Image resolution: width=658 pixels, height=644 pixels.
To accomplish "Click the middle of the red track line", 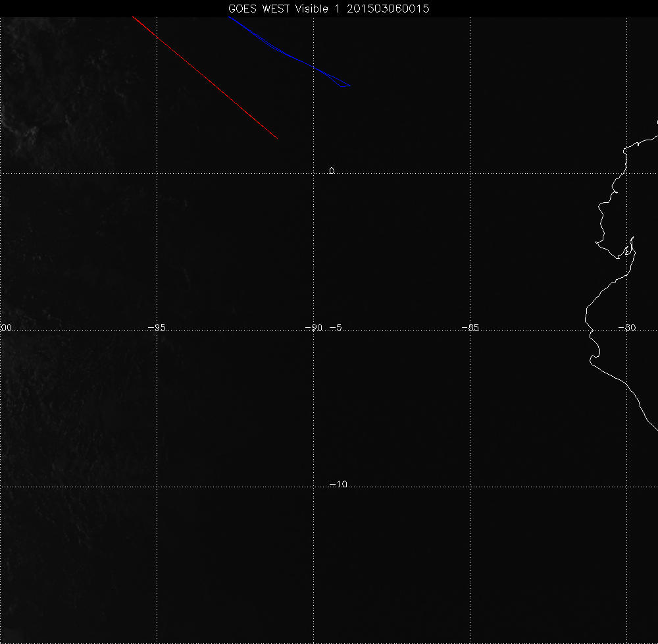I will tap(205, 78).
